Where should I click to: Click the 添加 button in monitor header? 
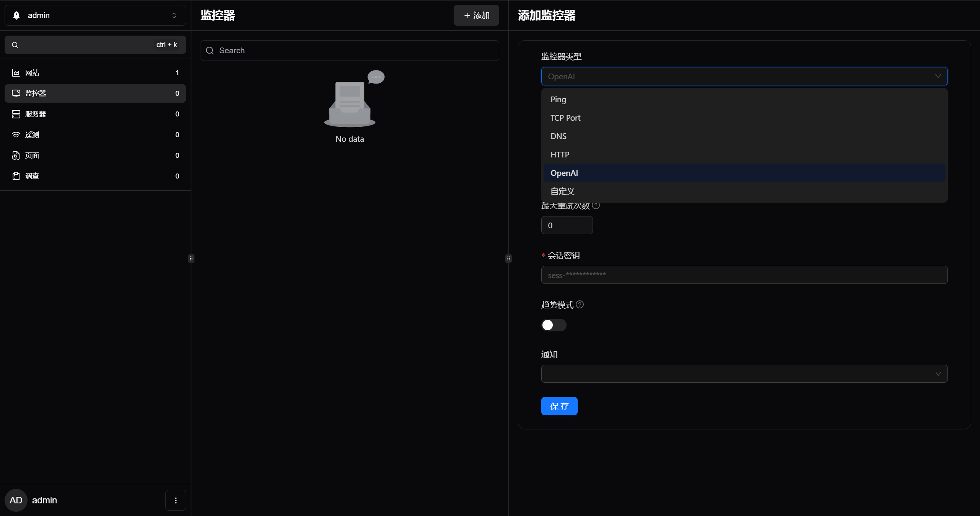coord(476,15)
